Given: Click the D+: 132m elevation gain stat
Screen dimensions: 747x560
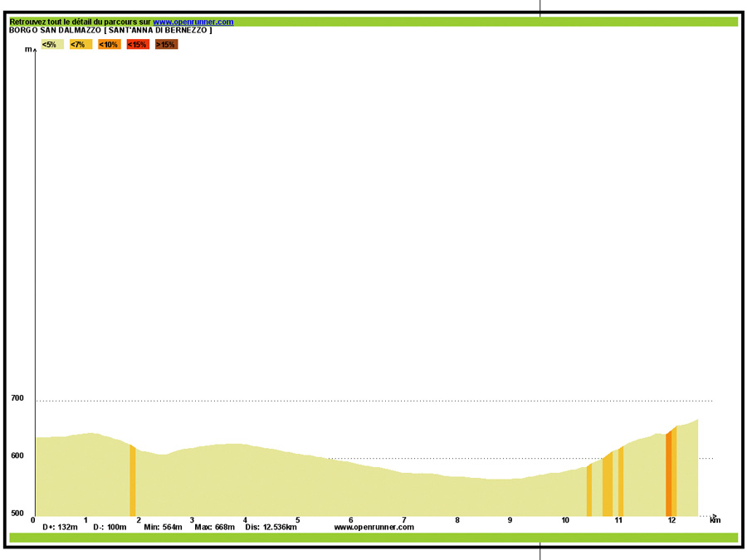Looking at the screenshot, I should point(60,527).
